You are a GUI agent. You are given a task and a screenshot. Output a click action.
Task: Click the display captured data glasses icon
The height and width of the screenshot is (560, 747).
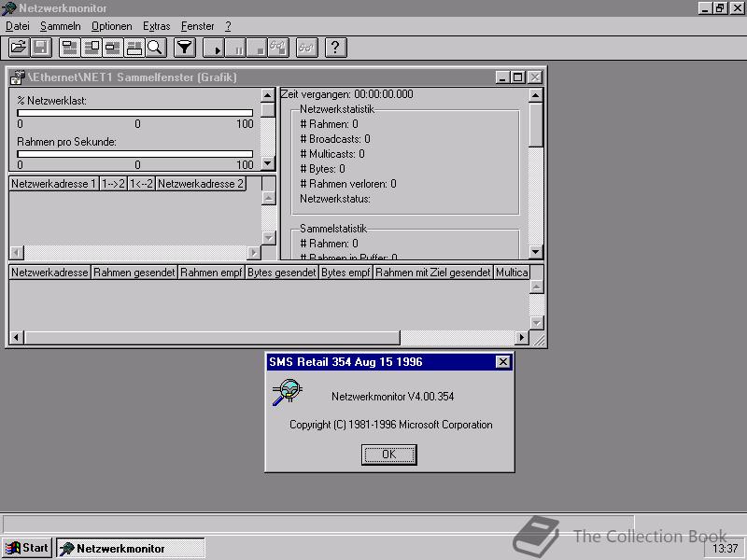[x=307, y=48]
